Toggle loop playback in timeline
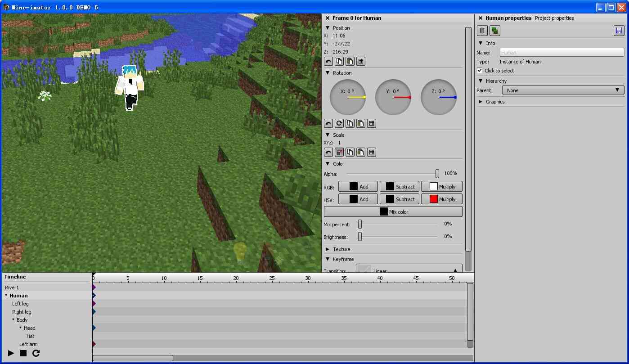 36,353
